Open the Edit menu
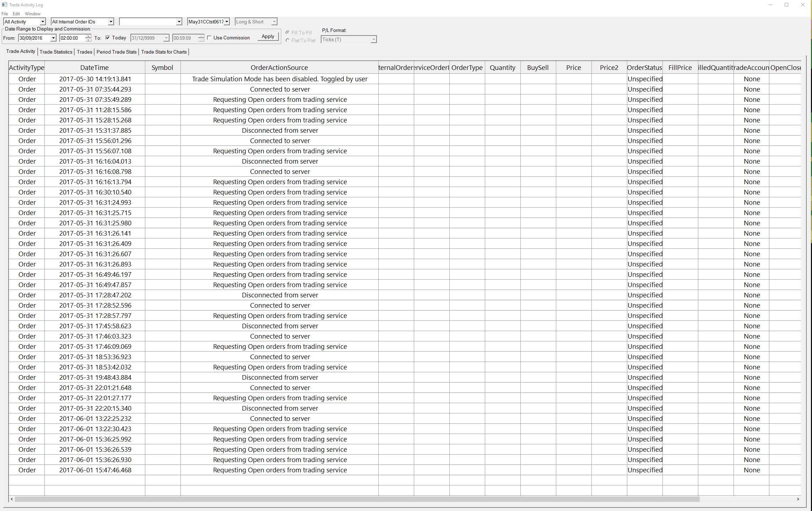Viewport: 812px width, 511px height. (x=16, y=14)
